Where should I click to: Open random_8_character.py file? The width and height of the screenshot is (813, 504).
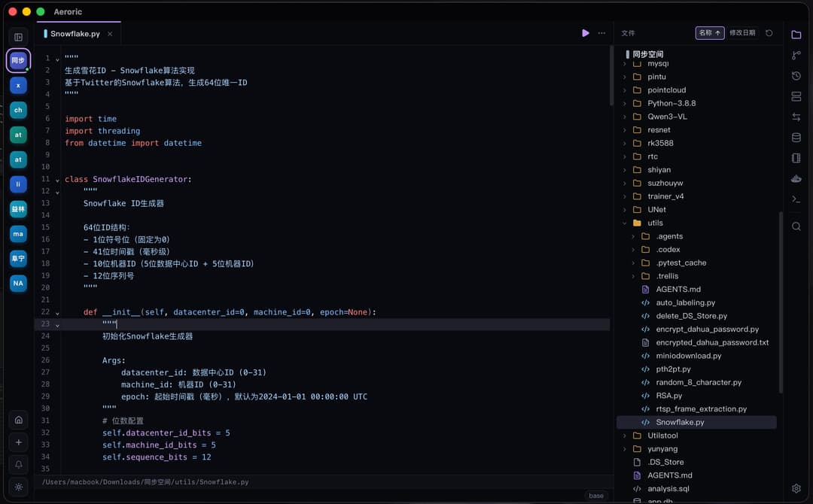pyautogui.click(x=697, y=382)
